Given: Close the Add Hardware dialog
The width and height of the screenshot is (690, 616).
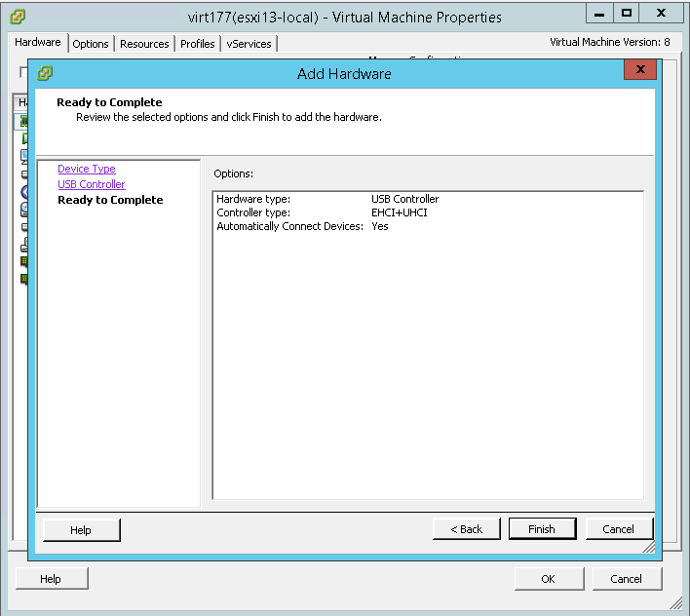Looking at the screenshot, I should pos(640,69).
